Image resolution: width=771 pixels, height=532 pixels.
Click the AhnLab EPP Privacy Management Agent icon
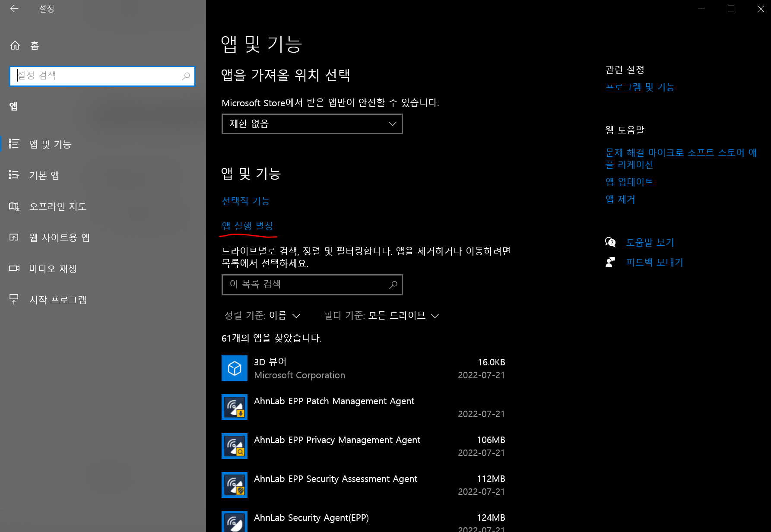point(235,446)
